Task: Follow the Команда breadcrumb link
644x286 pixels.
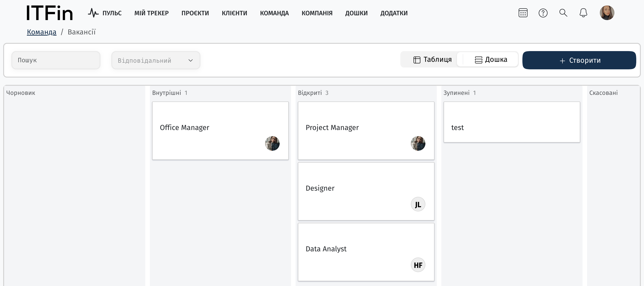Action: tap(42, 32)
